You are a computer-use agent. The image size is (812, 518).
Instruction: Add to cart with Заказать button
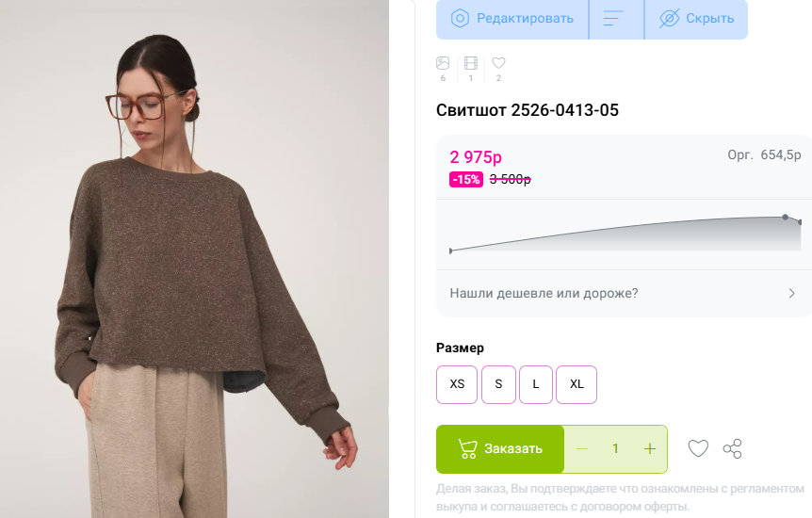click(x=500, y=448)
